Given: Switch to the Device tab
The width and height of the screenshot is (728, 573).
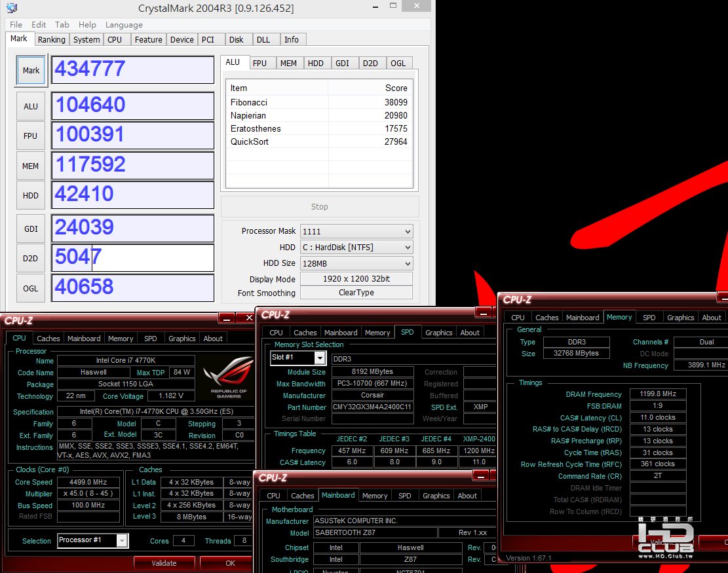Looking at the screenshot, I should pos(182,39).
